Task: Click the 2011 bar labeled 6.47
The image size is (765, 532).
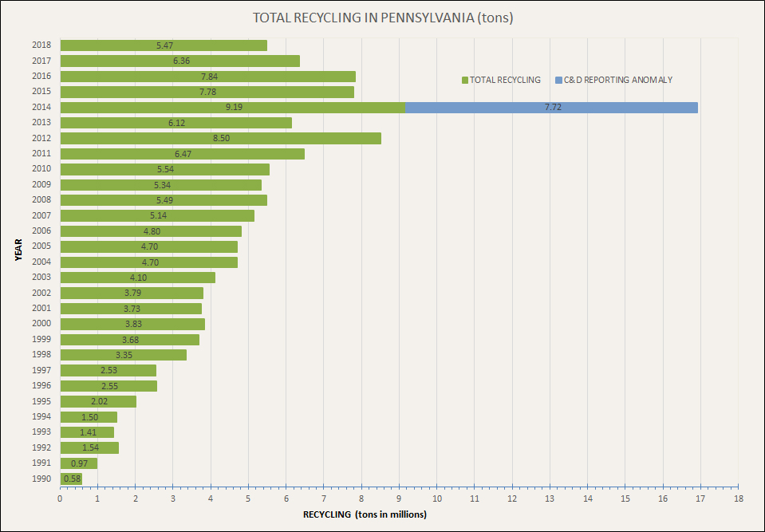Action: (182, 154)
